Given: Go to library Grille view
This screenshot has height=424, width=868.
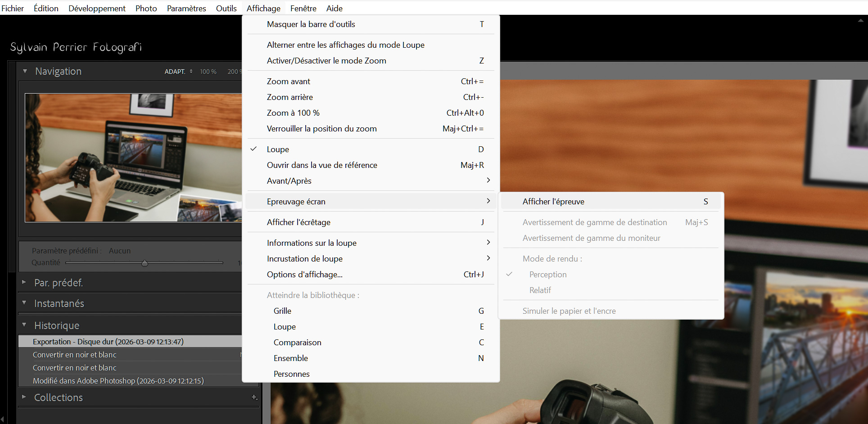Looking at the screenshot, I should [282, 311].
